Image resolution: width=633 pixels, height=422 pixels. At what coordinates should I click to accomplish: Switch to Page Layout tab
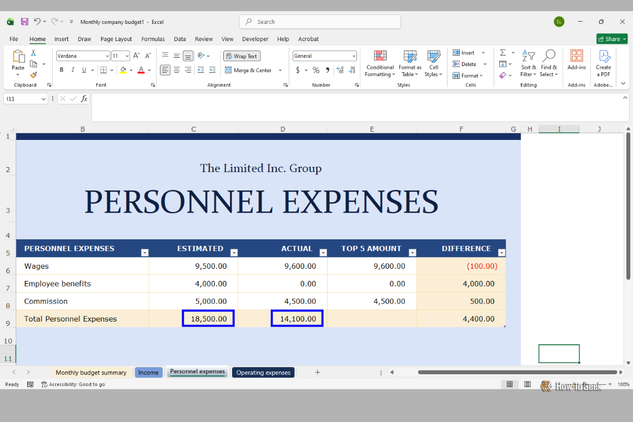click(116, 39)
